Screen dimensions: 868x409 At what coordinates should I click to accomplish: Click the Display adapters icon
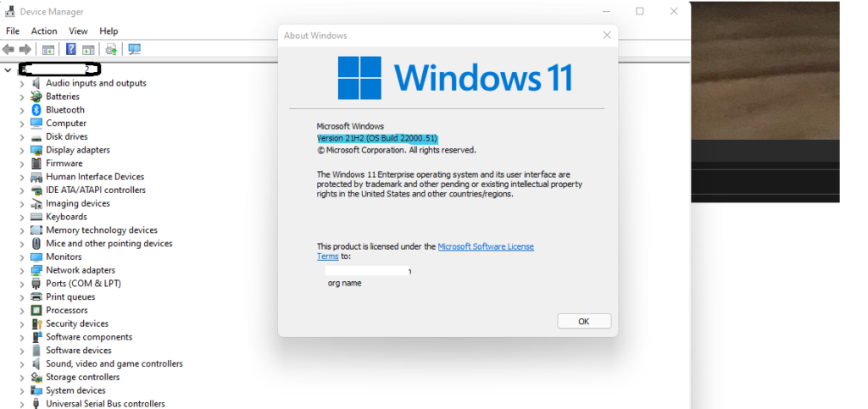click(36, 150)
